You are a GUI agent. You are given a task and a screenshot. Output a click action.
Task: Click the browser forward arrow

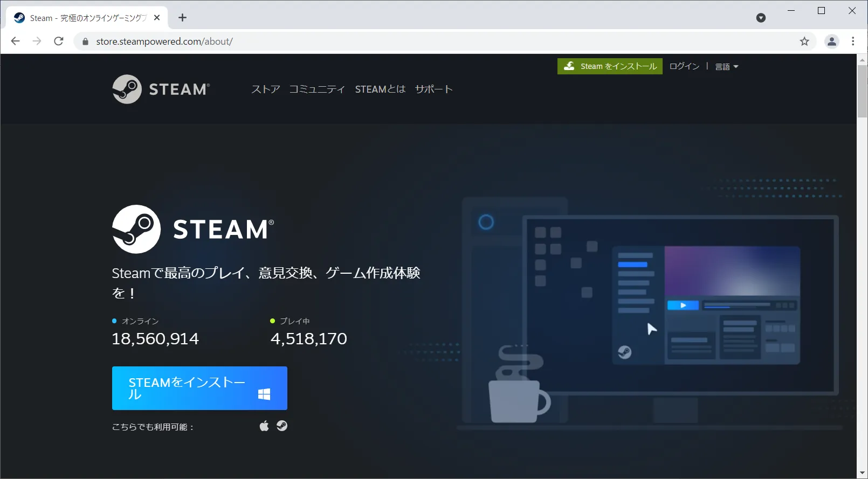click(37, 41)
